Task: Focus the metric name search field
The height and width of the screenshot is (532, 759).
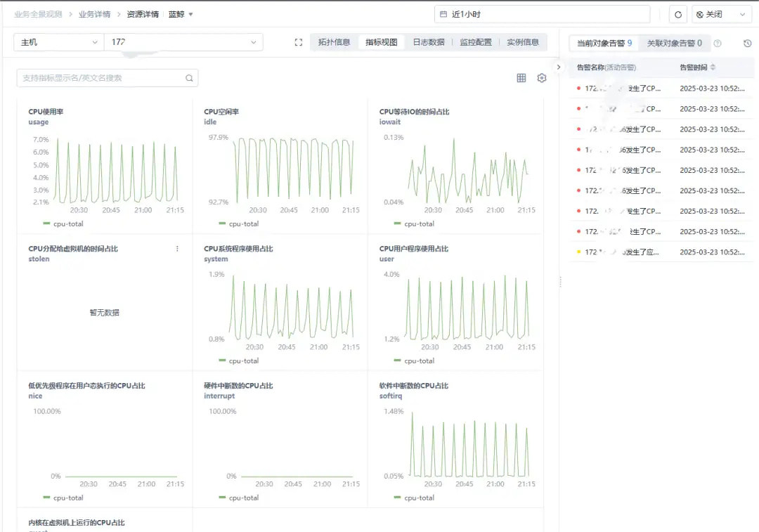Action: 107,78
